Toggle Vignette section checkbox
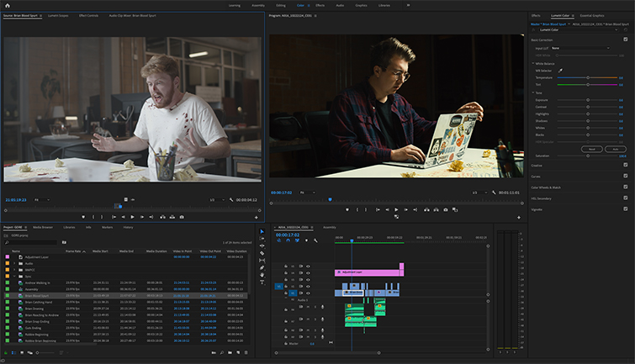The width and height of the screenshot is (635, 364). click(625, 208)
